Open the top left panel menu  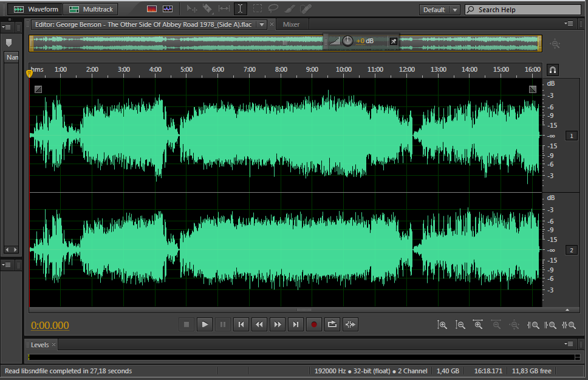6,27
